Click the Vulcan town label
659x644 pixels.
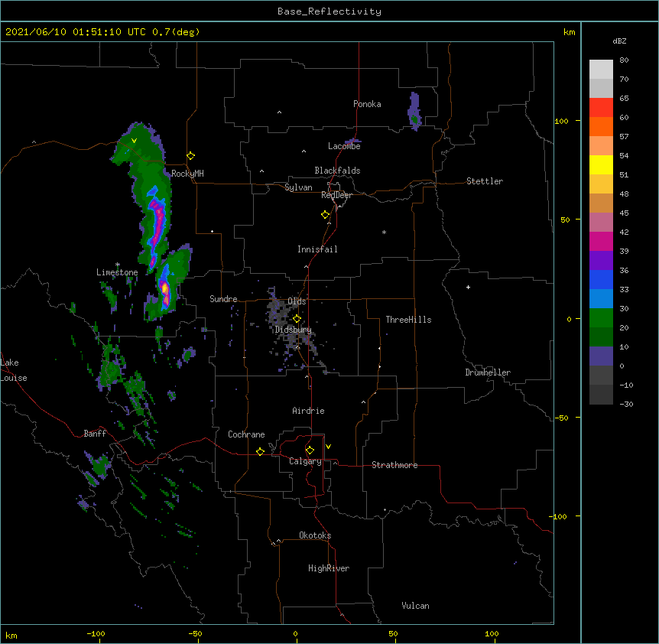415,606
